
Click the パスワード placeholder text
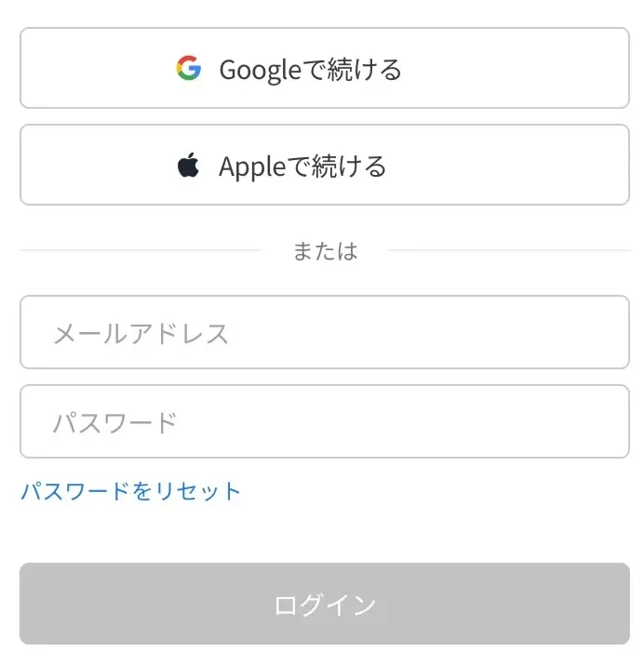[114, 422]
